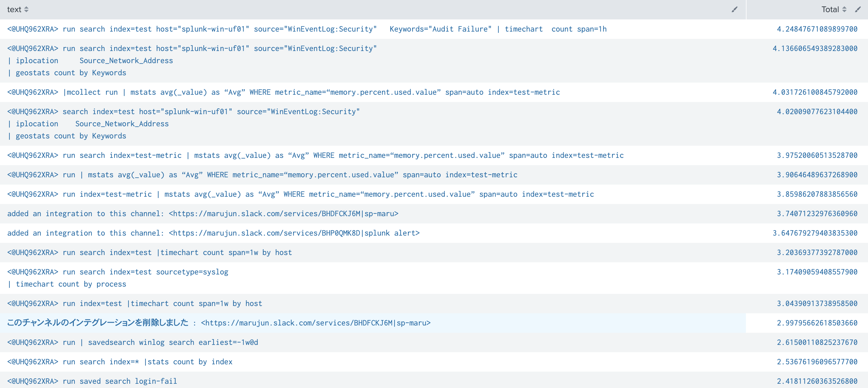Click the run index=test-metric mstats row
The height and width of the screenshot is (388, 868).
pos(300,194)
